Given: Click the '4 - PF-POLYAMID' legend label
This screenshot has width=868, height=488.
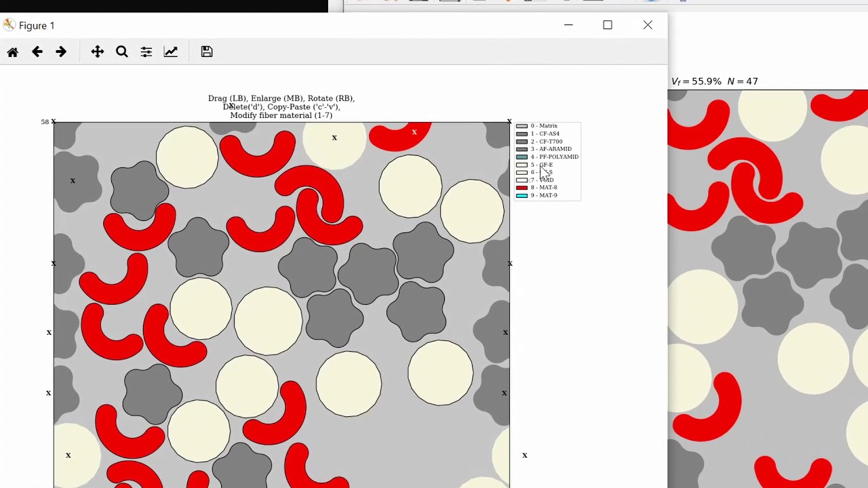Looking at the screenshot, I should pos(555,157).
